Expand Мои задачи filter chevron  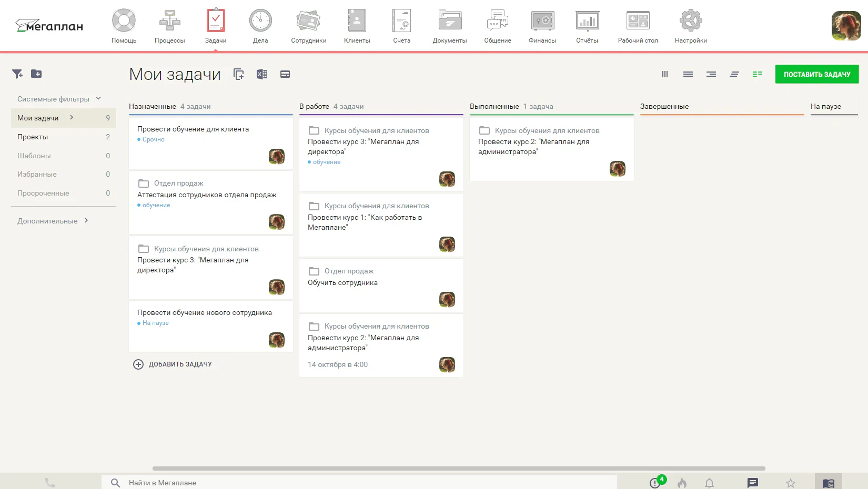pyautogui.click(x=72, y=117)
